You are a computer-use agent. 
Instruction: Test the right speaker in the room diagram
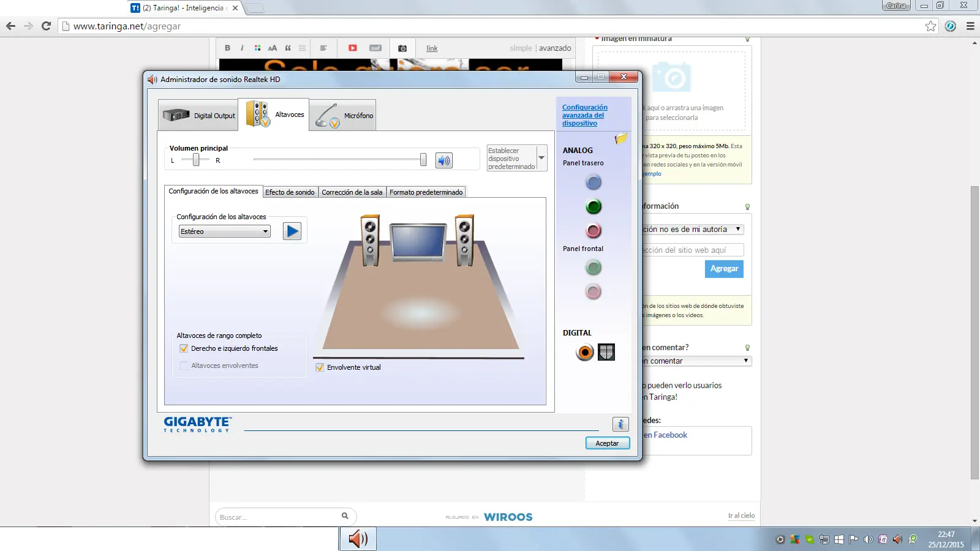pyautogui.click(x=464, y=240)
